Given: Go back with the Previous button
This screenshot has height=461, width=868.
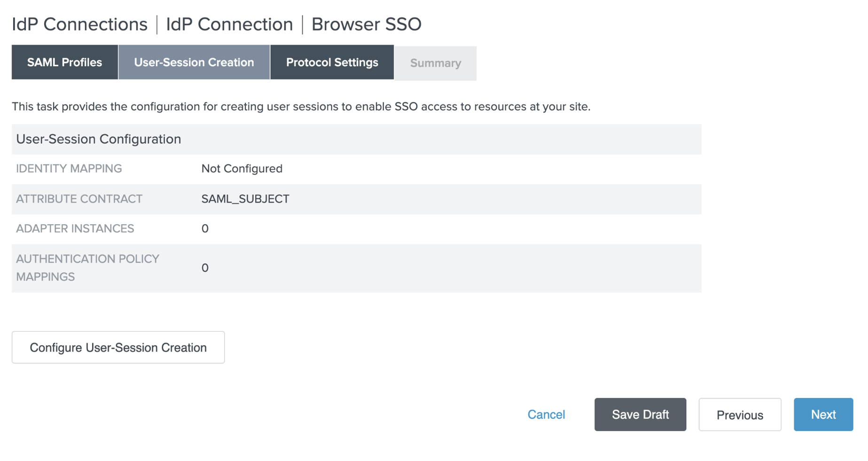Looking at the screenshot, I should click(x=739, y=414).
